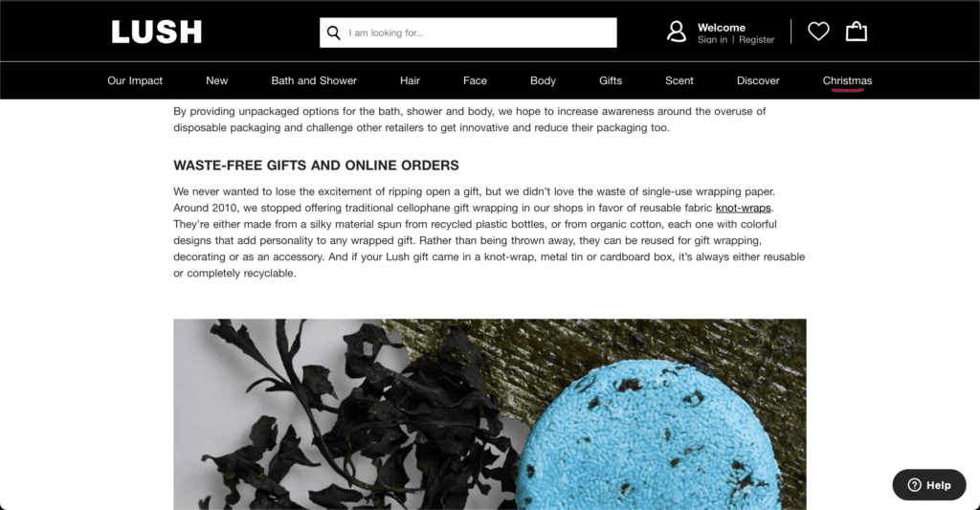
Task: Follow the Sign in link
Action: click(712, 40)
